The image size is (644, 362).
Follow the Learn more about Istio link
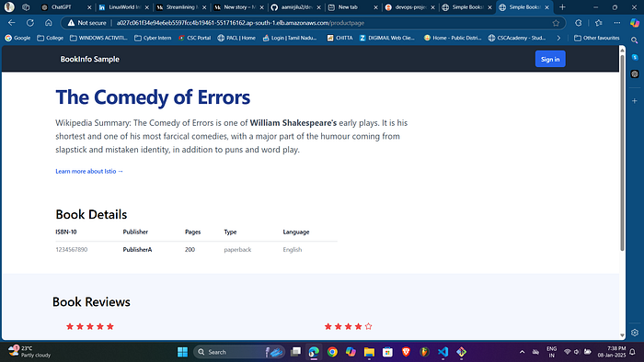pyautogui.click(x=89, y=172)
